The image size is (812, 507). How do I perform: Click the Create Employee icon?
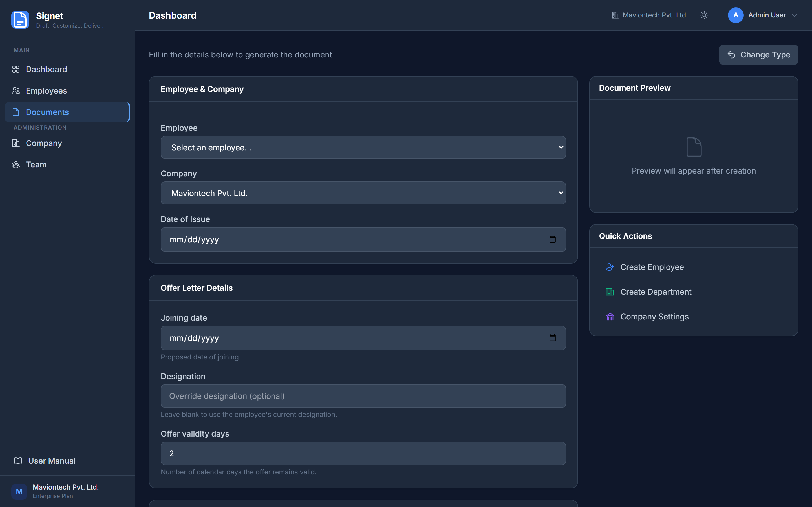tap(610, 267)
